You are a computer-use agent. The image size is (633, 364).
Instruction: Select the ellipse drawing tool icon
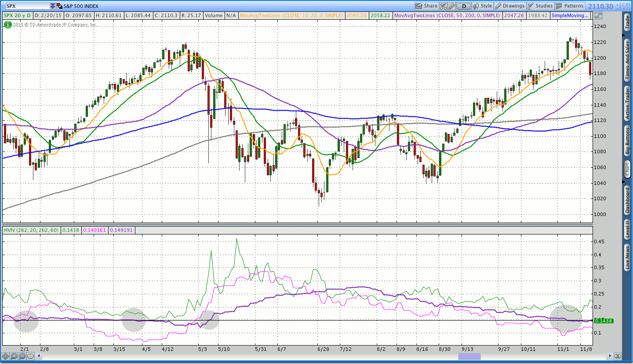point(30,356)
